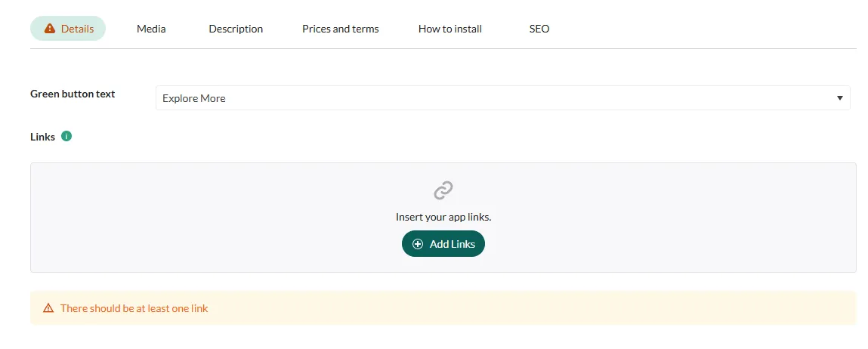Click the plus icon in Add Links
This screenshot has width=868, height=349.
(418, 244)
